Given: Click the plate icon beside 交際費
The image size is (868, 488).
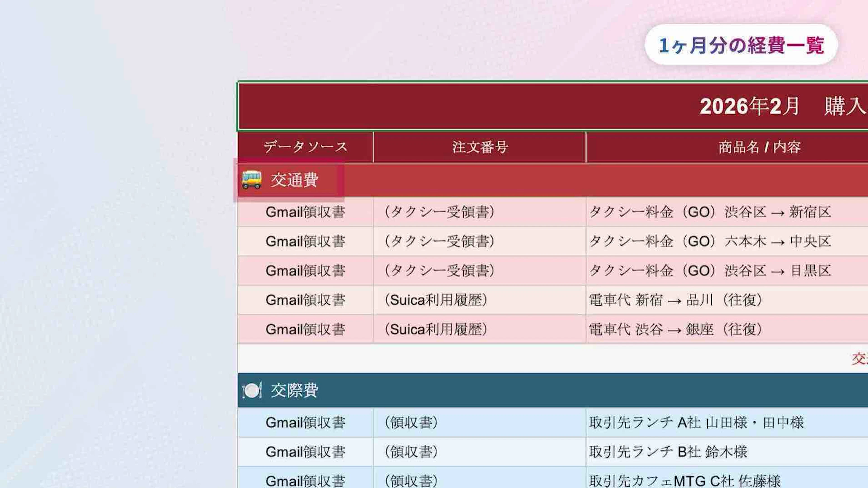Looking at the screenshot, I should (x=252, y=391).
